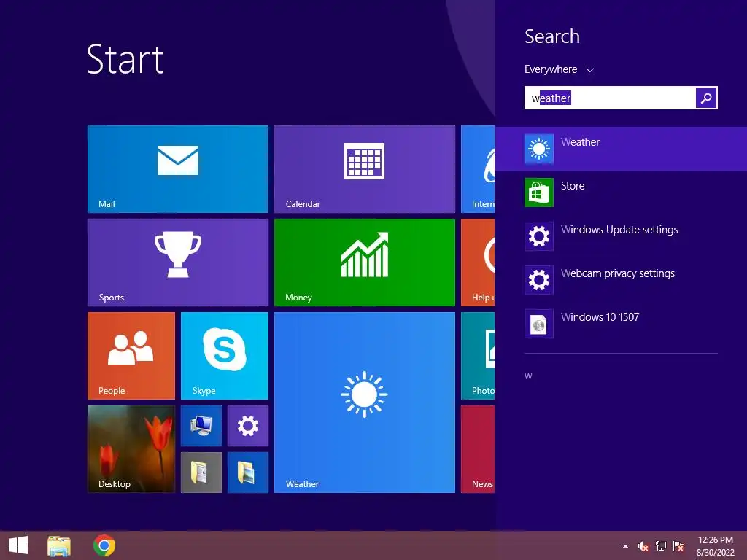
Task: Open the Internet Explorer tile
Action: click(x=478, y=169)
